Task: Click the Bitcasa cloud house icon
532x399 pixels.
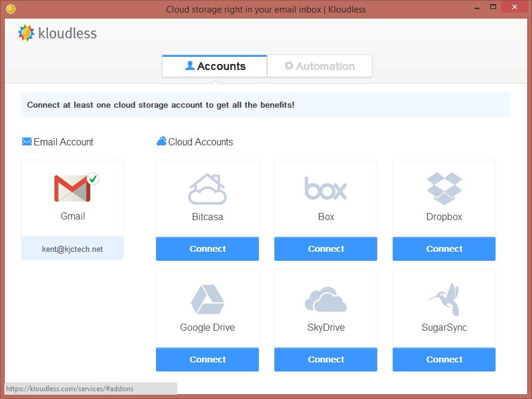Action: (x=207, y=189)
